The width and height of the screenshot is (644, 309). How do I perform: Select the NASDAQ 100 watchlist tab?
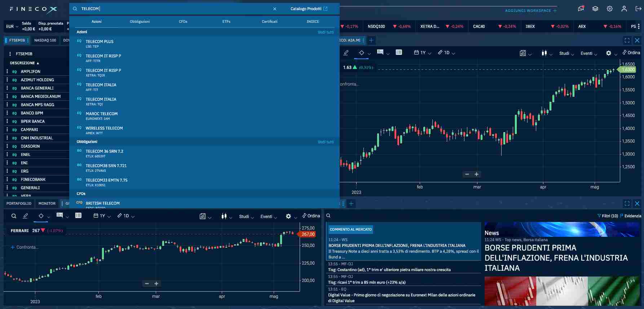tap(45, 40)
